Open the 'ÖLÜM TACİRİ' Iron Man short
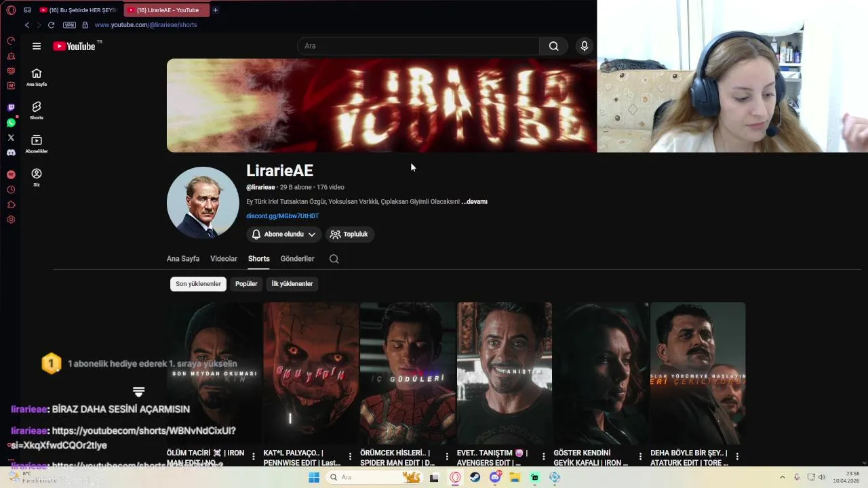The image size is (868, 488). click(x=214, y=373)
